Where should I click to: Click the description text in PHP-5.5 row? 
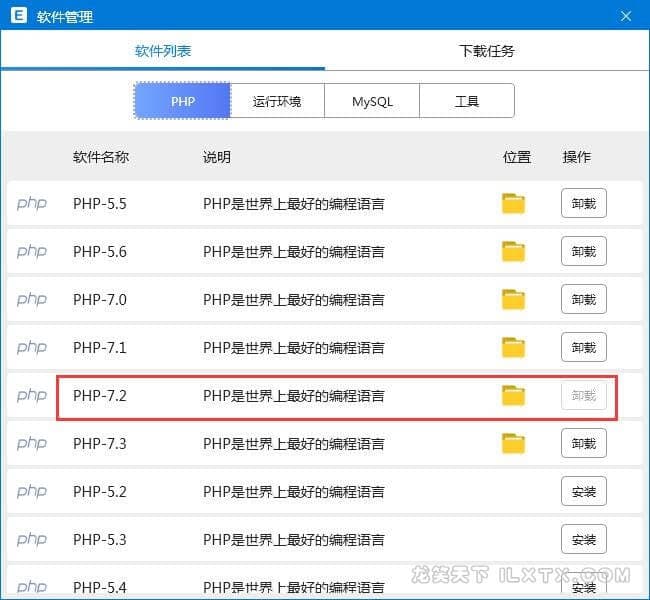click(x=293, y=204)
